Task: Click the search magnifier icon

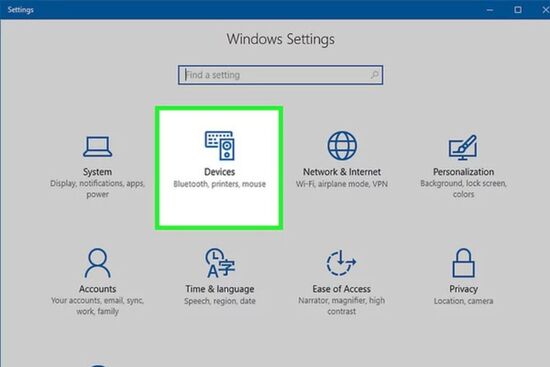Action: pyautogui.click(x=374, y=75)
